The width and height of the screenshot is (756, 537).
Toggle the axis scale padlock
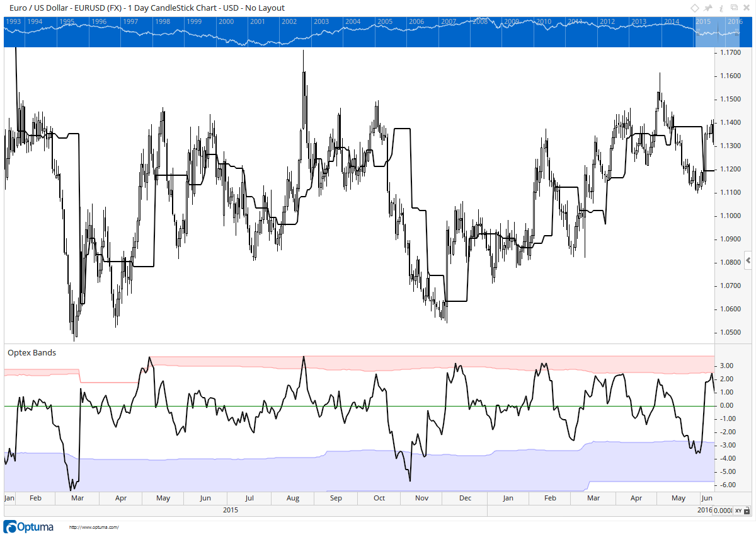click(x=747, y=510)
